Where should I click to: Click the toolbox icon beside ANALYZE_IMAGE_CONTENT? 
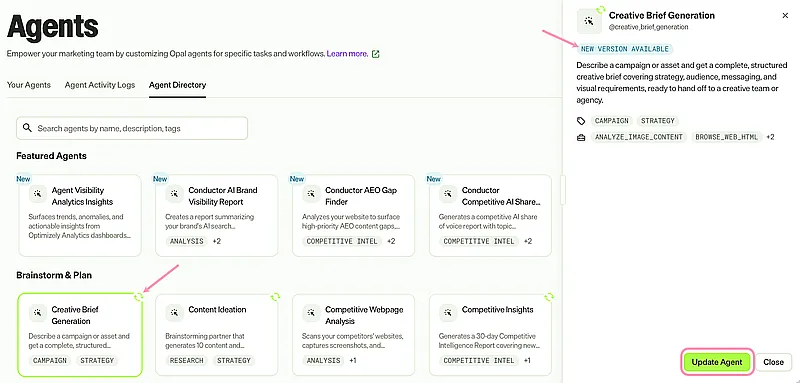pos(581,137)
